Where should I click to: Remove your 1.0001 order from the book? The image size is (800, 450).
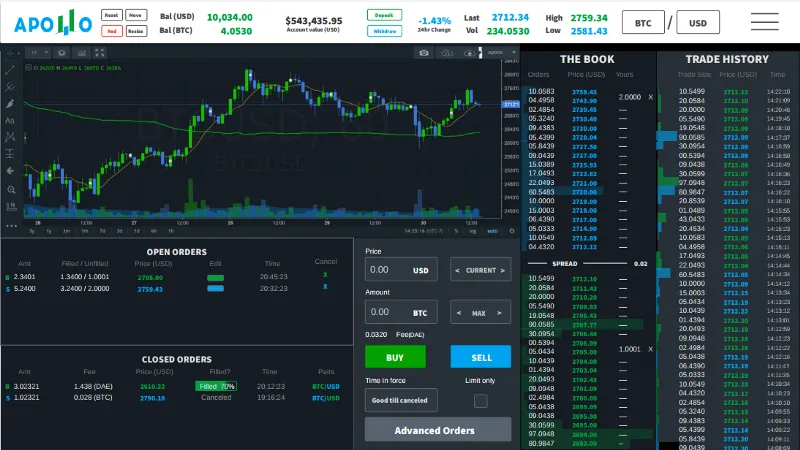[651, 349]
